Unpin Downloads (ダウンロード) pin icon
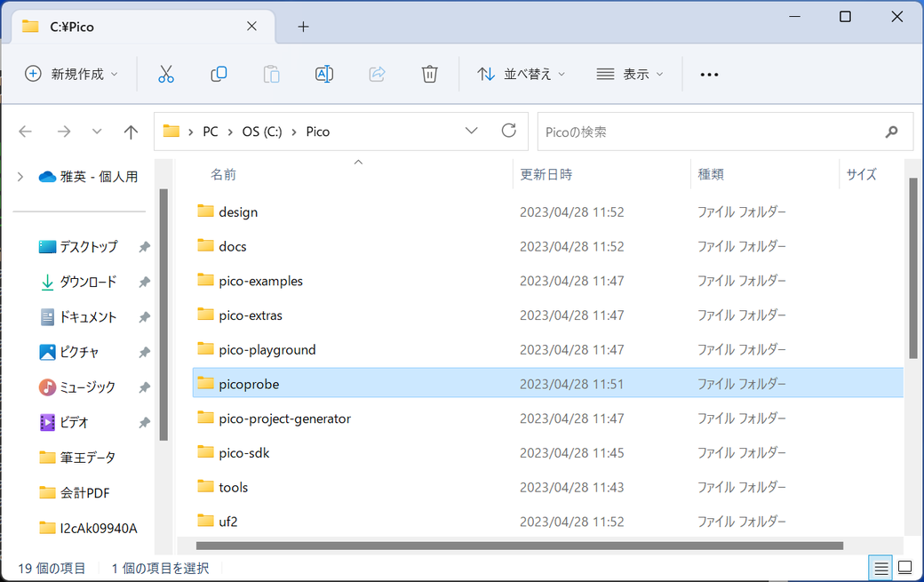Viewport: 924px width, 582px height. [x=144, y=283]
